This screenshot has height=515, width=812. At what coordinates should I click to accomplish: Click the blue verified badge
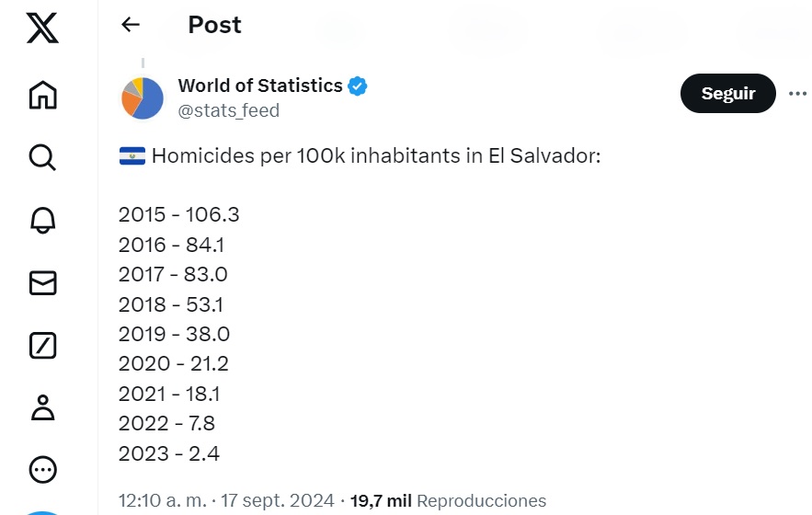point(358,86)
